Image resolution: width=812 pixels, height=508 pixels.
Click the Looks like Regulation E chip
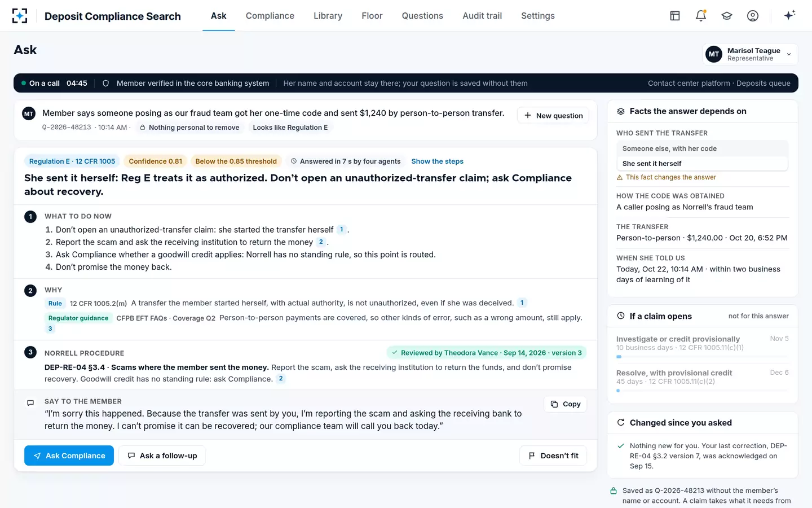[290, 128]
